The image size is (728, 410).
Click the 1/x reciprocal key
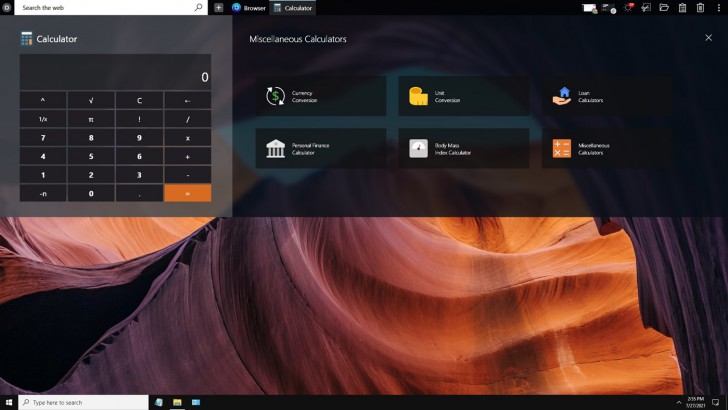[x=43, y=119]
